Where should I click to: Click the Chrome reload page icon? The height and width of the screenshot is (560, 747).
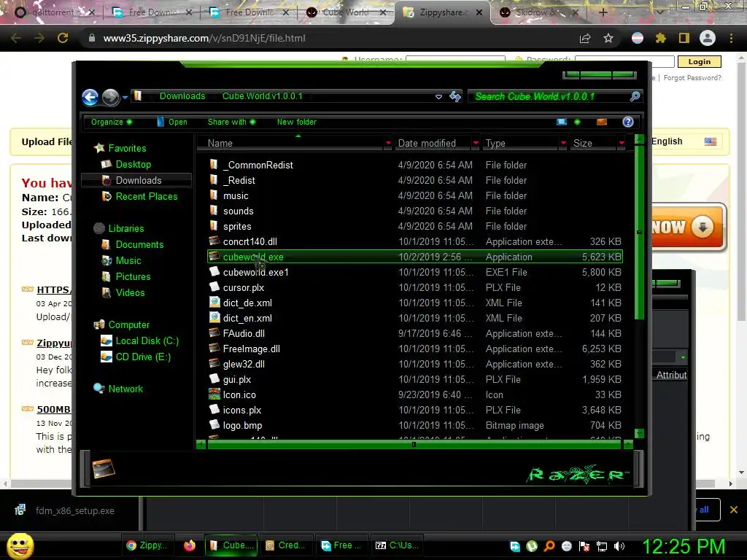[63, 38]
